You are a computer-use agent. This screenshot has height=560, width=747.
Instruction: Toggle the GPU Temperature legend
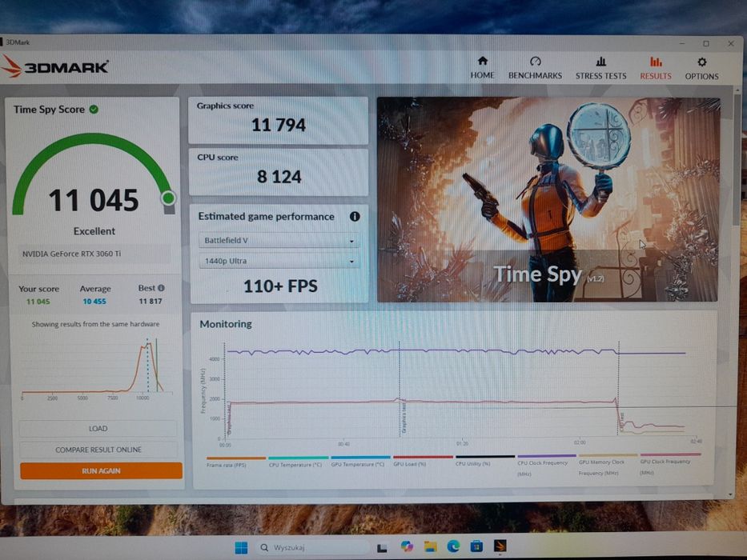[x=359, y=462]
